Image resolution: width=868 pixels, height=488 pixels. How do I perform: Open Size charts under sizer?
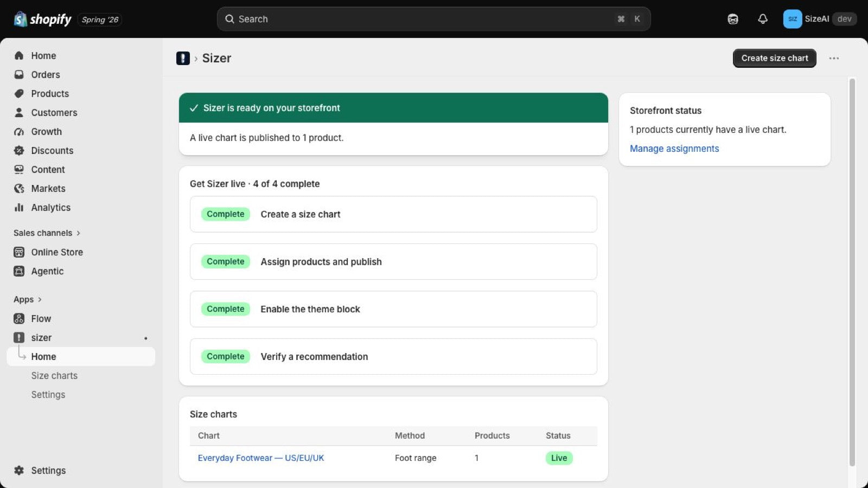click(54, 375)
